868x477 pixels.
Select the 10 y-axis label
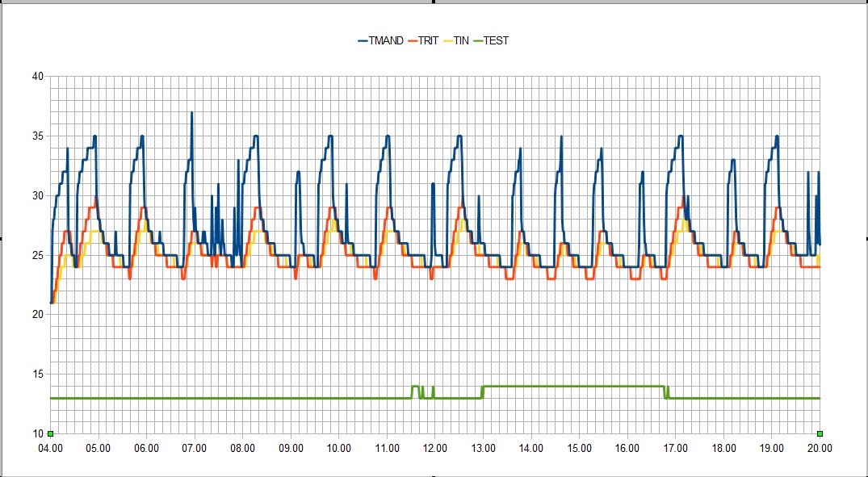(37, 433)
